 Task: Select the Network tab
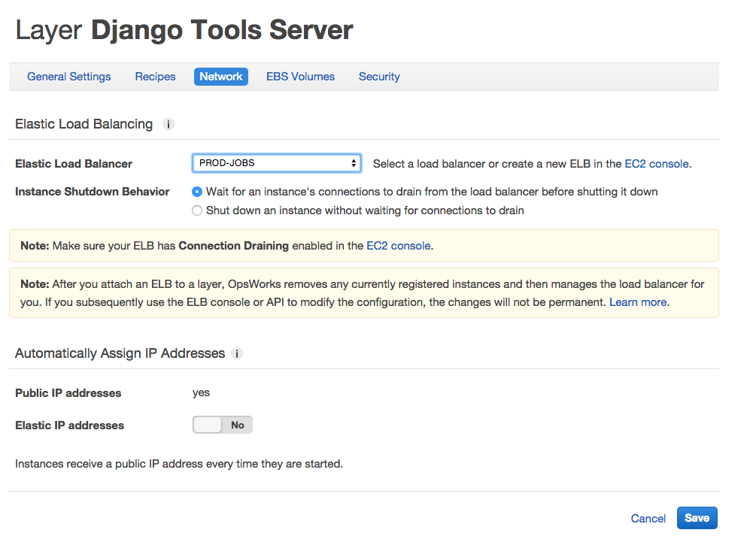[221, 77]
